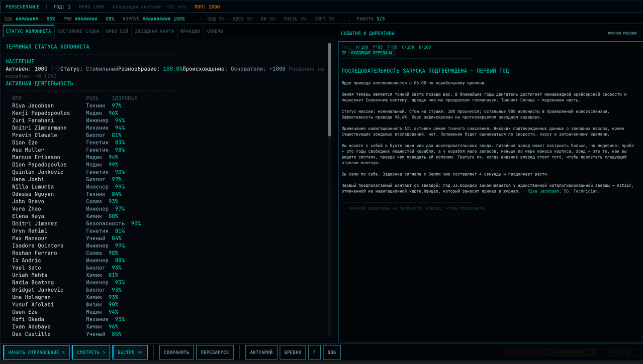Select colonist John Bravo row
Image resolution: width=643 pixels, height=364 pixels.
[65, 201]
